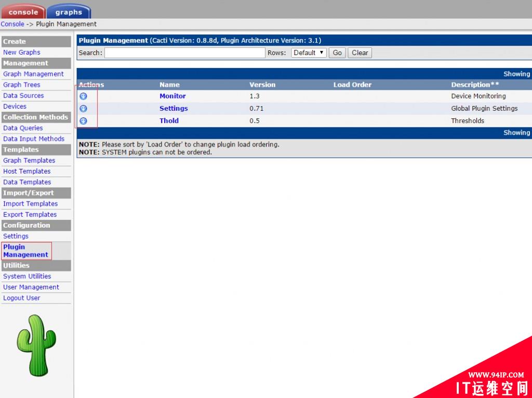Open Import Templates in sidebar
This screenshot has height=398, width=532.
[31, 204]
